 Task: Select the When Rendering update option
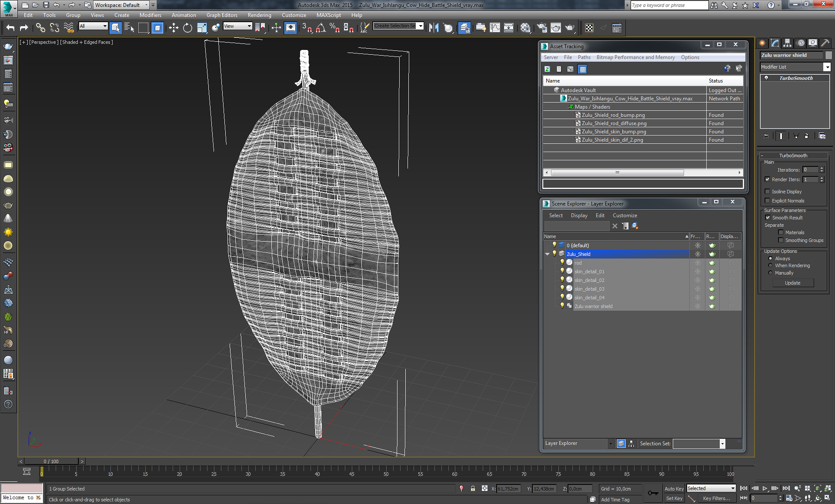point(770,265)
